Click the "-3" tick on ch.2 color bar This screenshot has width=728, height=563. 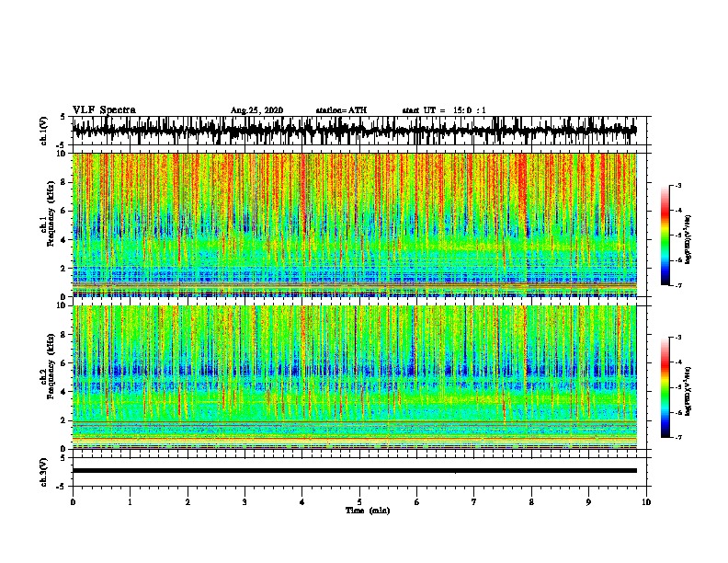(x=678, y=338)
